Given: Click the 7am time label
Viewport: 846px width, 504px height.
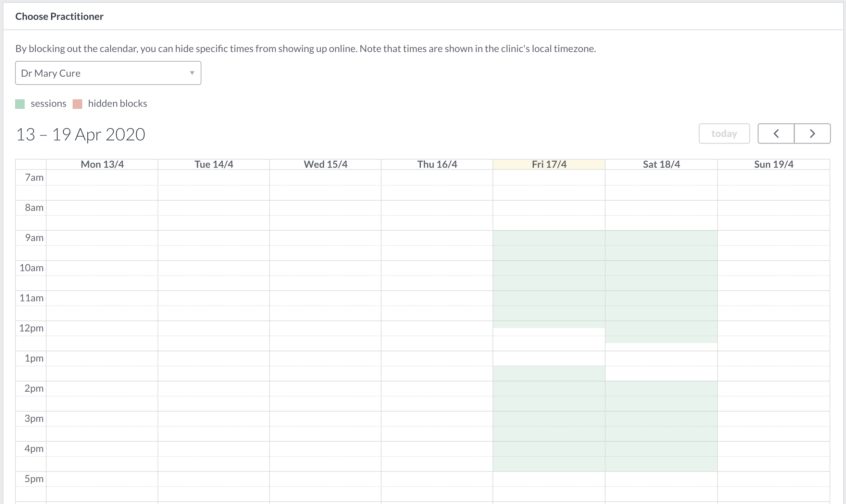Looking at the screenshot, I should point(34,177).
